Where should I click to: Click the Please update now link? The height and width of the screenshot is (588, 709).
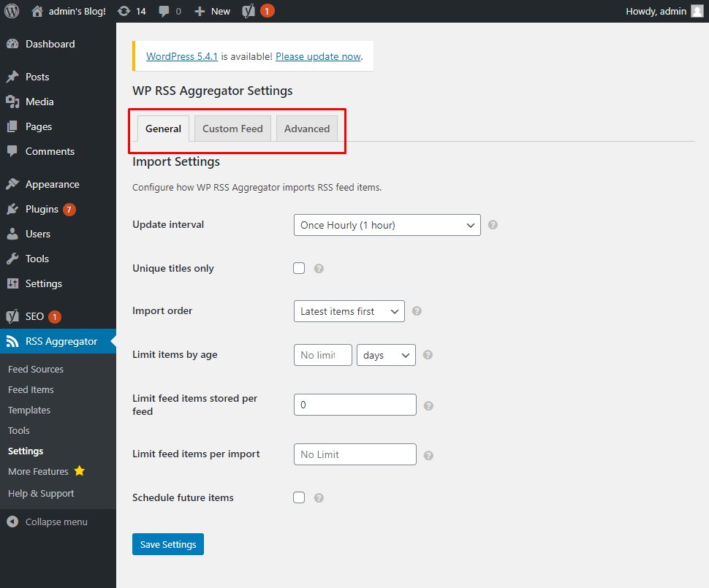[x=319, y=56]
